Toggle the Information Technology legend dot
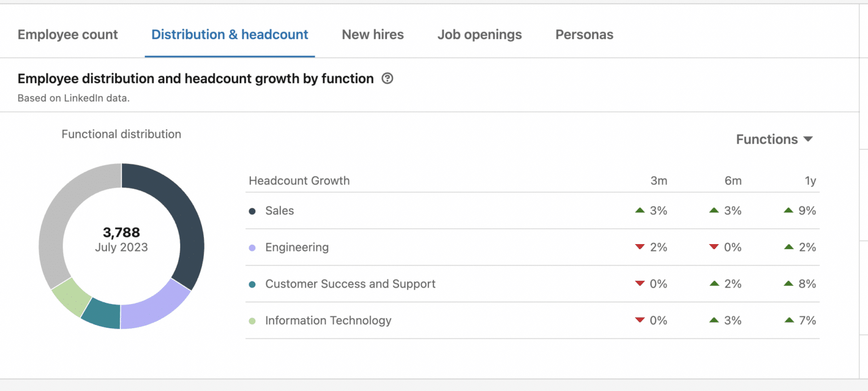Image resolution: width=868 pixels, height=391 pixels. coord(252,320)
